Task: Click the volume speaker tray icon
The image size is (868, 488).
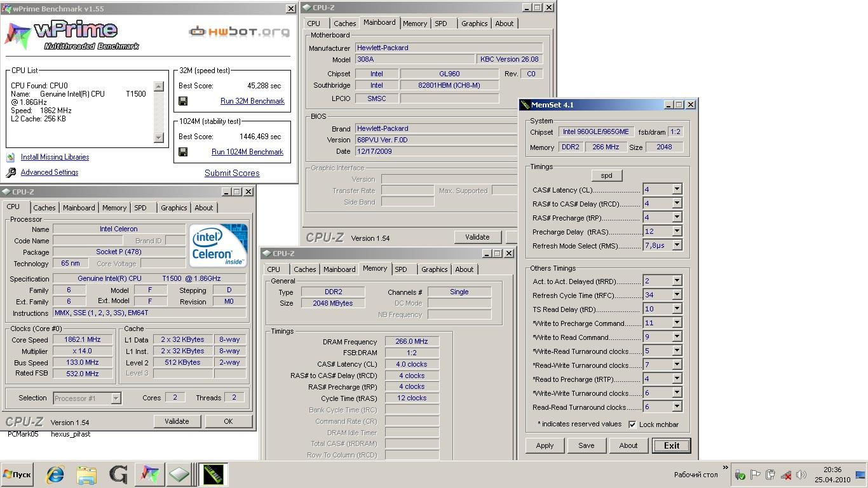Action: pos(801,475)
